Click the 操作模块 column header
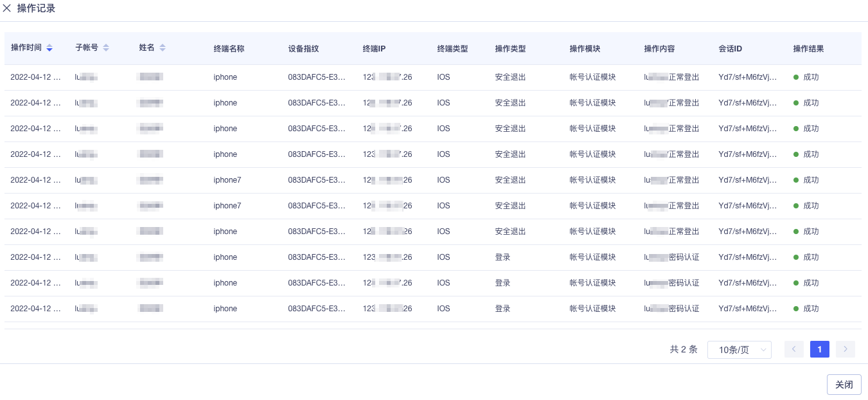The height and width of the screenshot is (400, 868). (585, 48)
